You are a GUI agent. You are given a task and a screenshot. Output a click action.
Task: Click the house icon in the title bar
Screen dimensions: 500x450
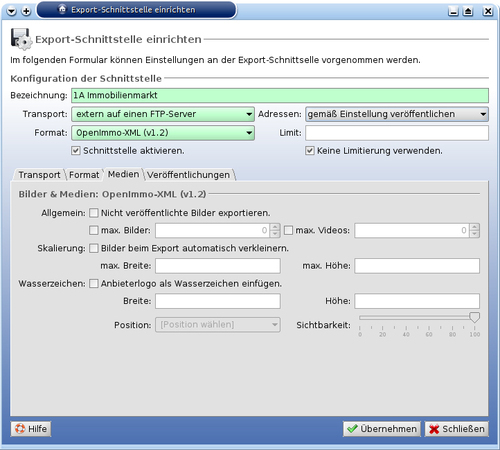(x=62, y=9)
